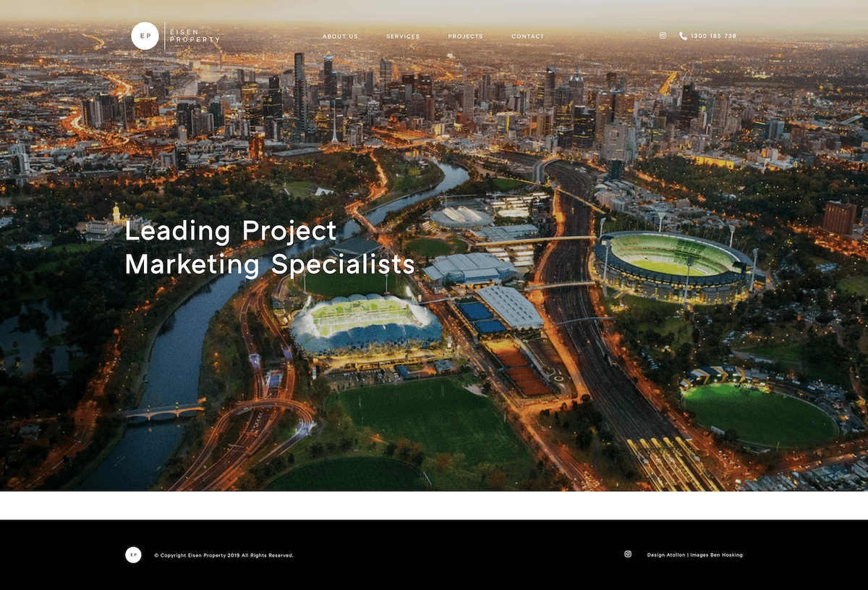Click the white strip below the hero image
The width and height of the screenshot is (868, 590).
tap(434, 505)
